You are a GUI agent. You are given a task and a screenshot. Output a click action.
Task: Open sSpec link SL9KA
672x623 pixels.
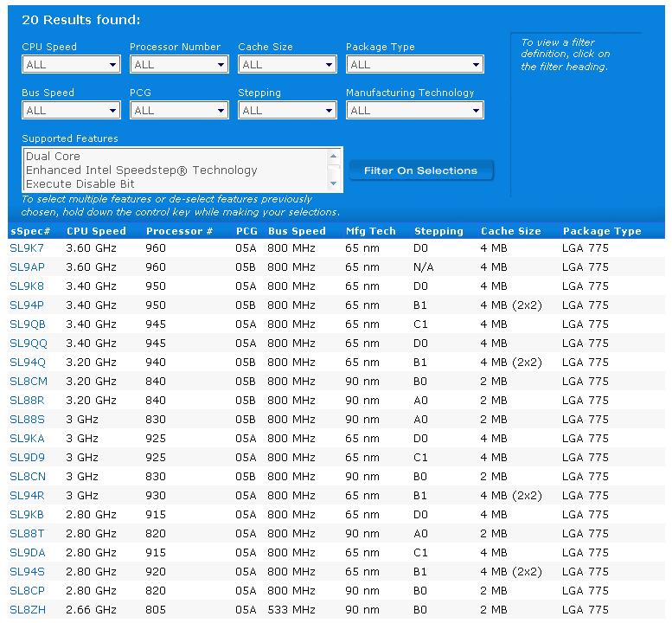point(27,439)
